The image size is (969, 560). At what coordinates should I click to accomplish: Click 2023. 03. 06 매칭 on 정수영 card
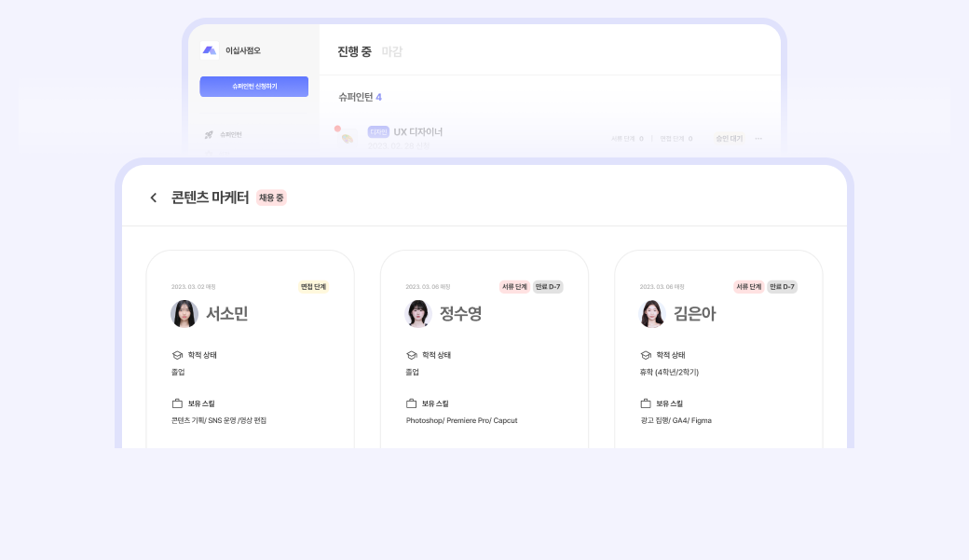click(428, 287)
